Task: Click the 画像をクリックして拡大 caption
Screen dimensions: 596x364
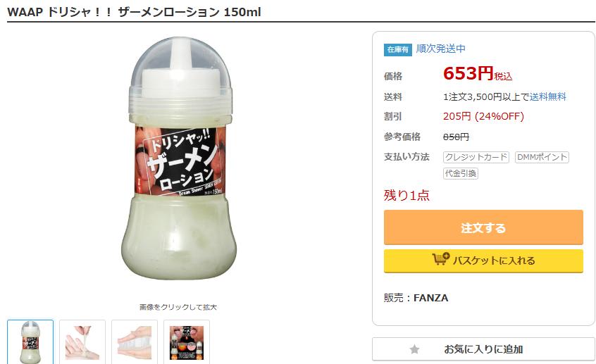Action: tap(178, 307)
